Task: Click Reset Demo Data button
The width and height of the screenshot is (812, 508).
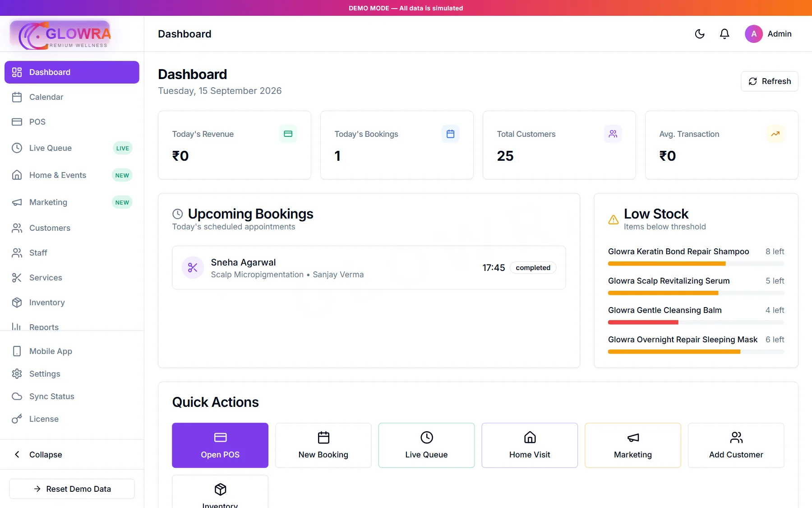Action: tap(72, 489)
